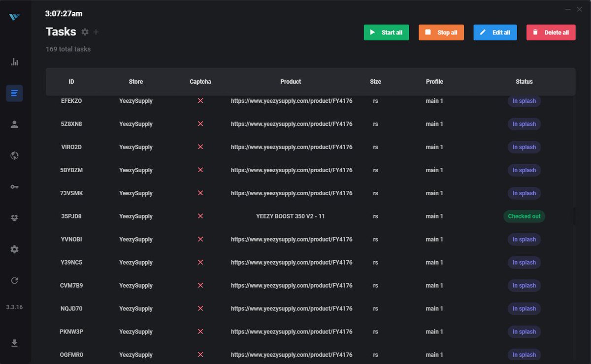This screenshot has width=591, height=364.
Task: Select task ID NQJD70
Action: pyautogui.click(x=71, y=308)
